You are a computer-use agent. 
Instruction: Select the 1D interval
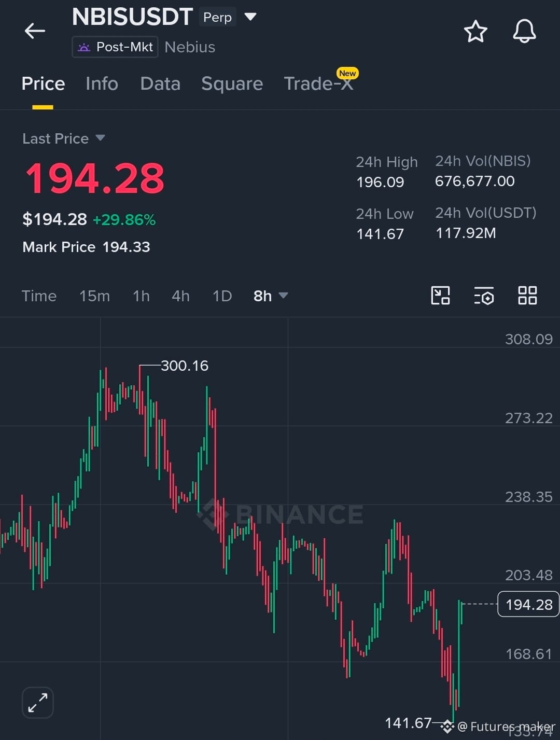click(222, 296)
